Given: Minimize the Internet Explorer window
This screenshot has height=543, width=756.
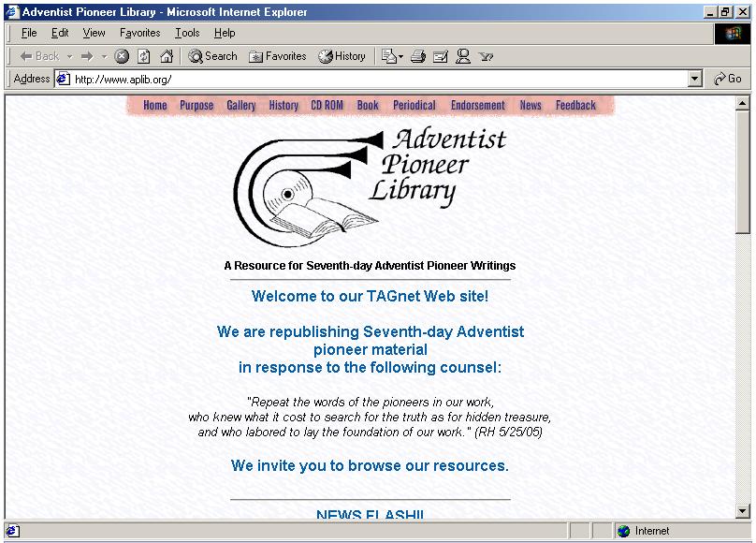Looking at the screenshot, I should 710,12.
